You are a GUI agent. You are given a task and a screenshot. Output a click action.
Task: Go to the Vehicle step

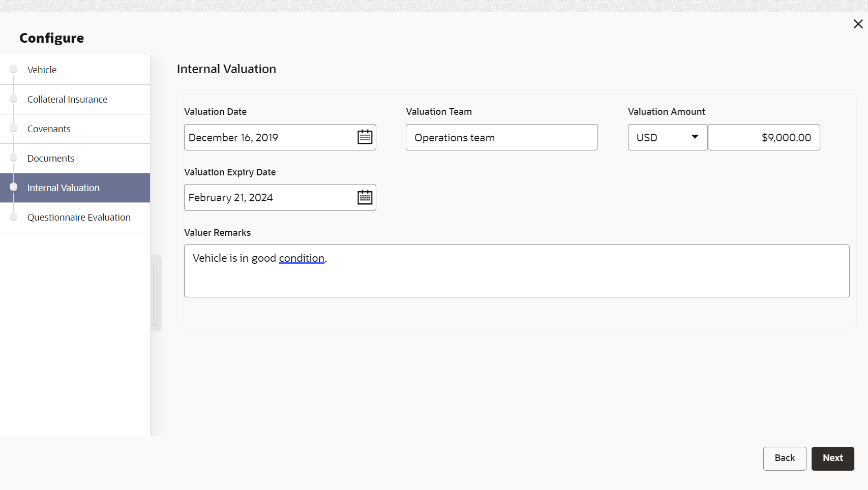(42, 70)
